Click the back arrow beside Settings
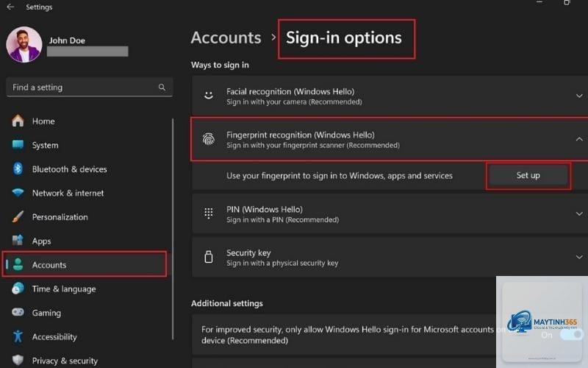Image resolution: width=588 pixels, height=368 pixels. pos(10,7)
